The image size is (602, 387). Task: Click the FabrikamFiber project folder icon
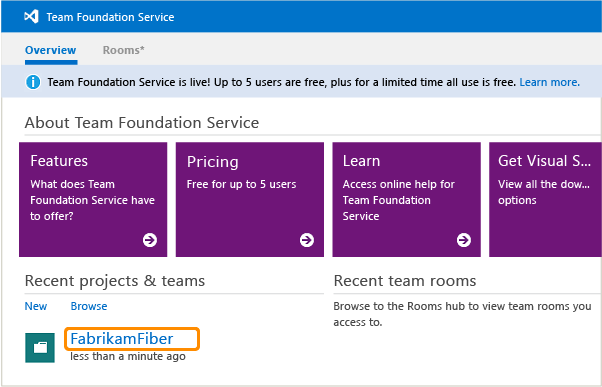[x=40, y=348]
